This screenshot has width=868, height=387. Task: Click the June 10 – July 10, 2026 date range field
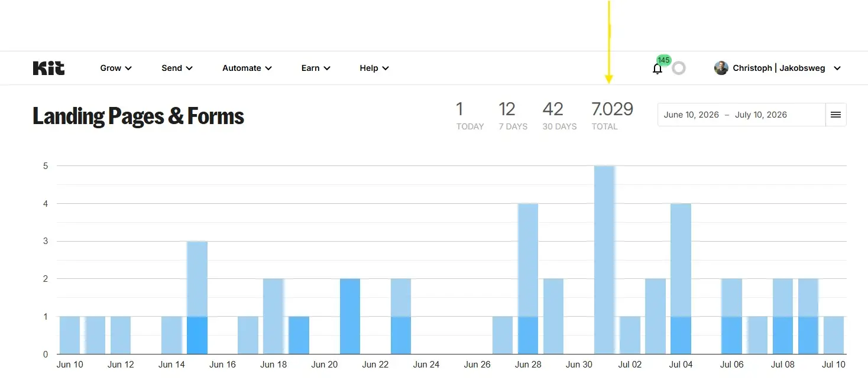[741, 115]
